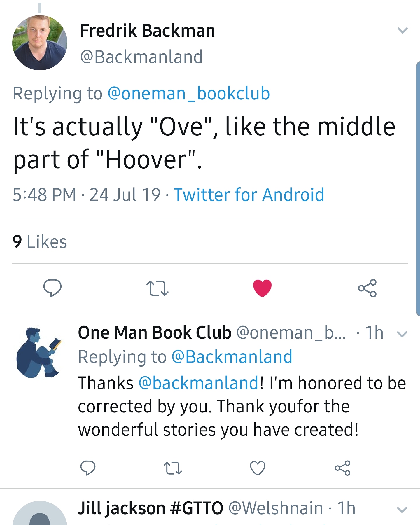Like One Man Book Club's reply

(258, 468)
